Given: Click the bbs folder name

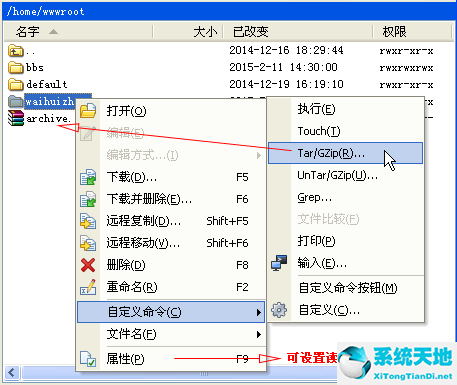Looking at the screenshot, I should [35, 68].
